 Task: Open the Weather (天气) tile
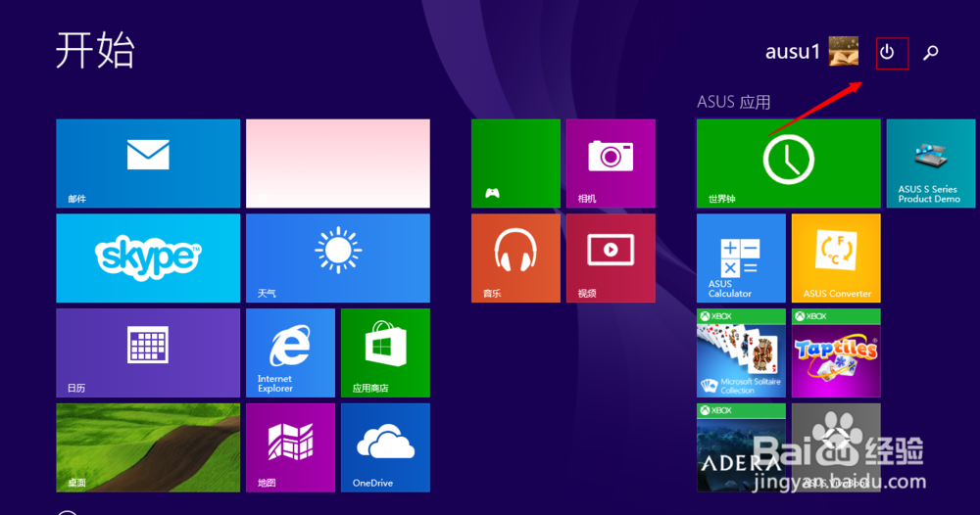tap(338, 258)
